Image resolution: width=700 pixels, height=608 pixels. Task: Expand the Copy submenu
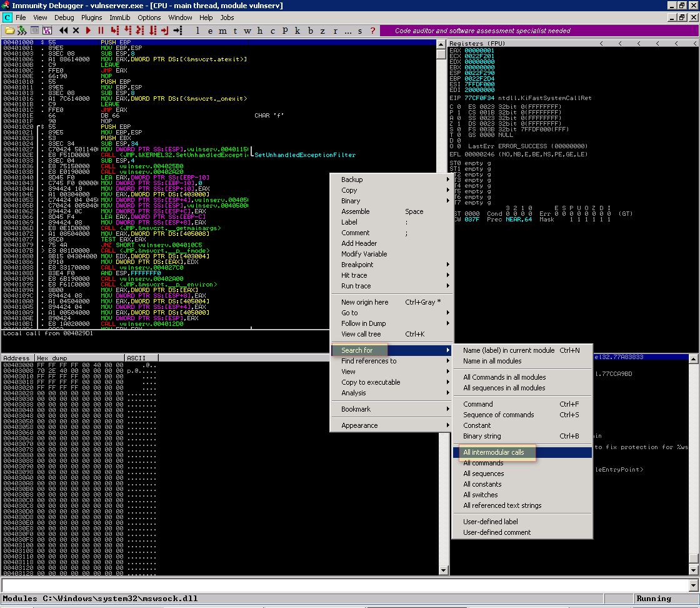tap(391, 190)
